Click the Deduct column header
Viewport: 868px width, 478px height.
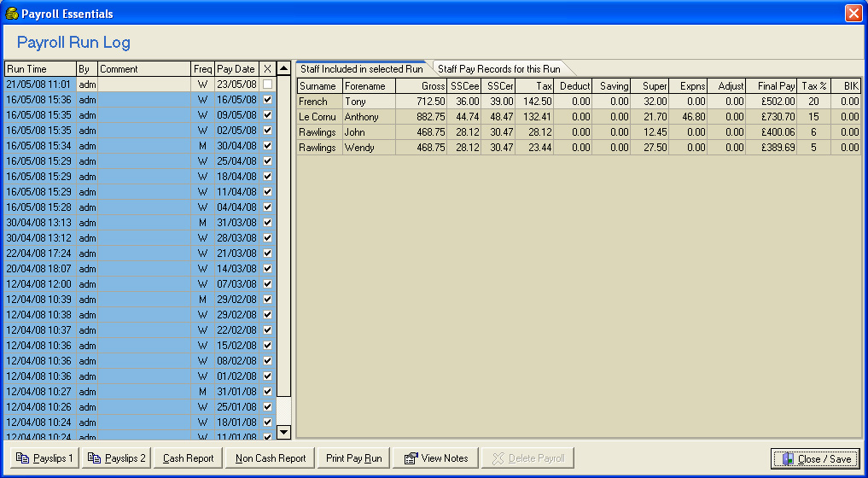coord(573,86)
